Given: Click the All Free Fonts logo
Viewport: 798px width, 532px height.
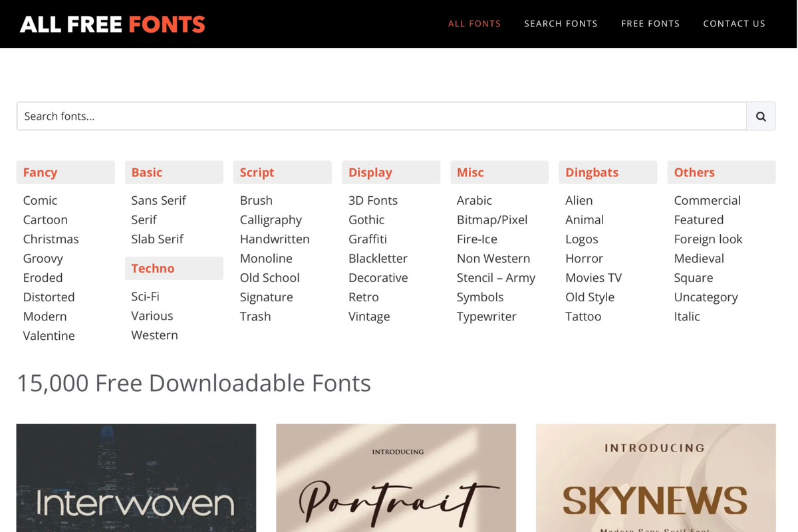Looking at the screenshot, I should 112,25.
